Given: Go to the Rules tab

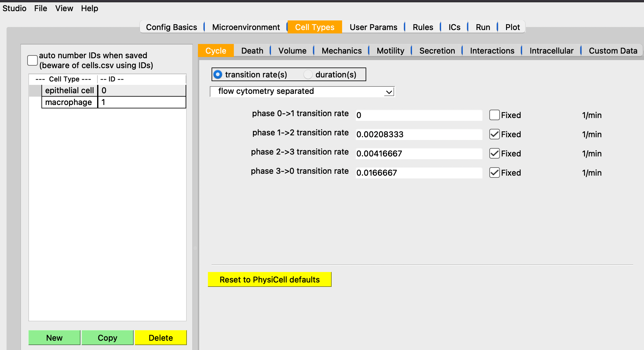Looking at the screenshot, I should click(423, 27).
